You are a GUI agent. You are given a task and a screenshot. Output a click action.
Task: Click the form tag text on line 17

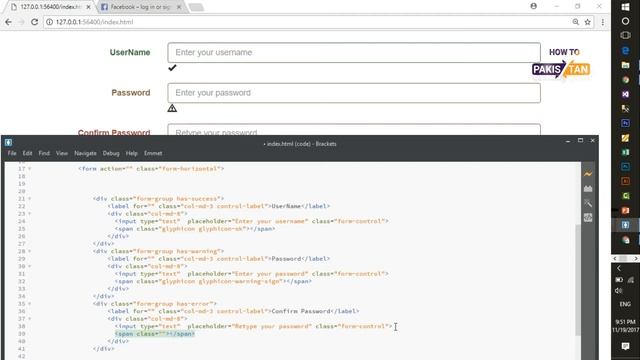(151, 169)
